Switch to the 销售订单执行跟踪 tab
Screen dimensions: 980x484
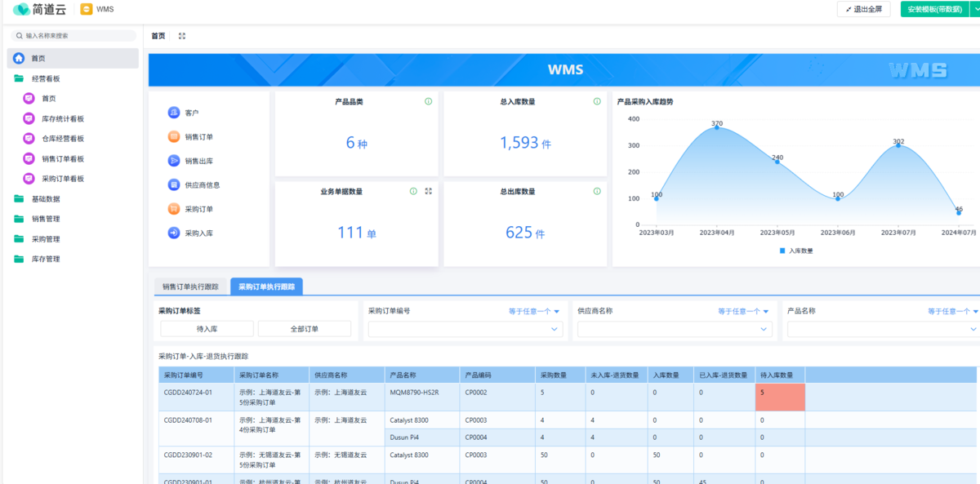[x=190, y=286]
